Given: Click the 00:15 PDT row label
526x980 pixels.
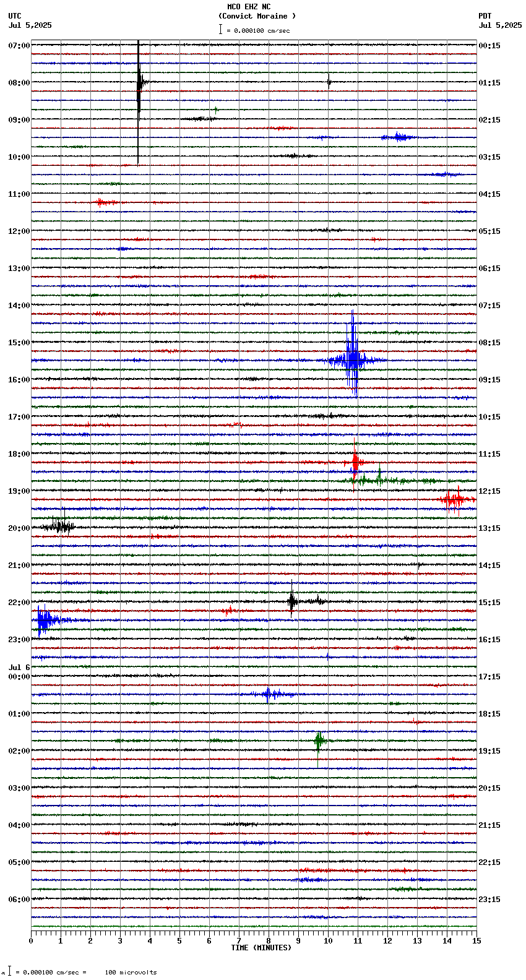Looking at the screenshot, I should (489, 46).
